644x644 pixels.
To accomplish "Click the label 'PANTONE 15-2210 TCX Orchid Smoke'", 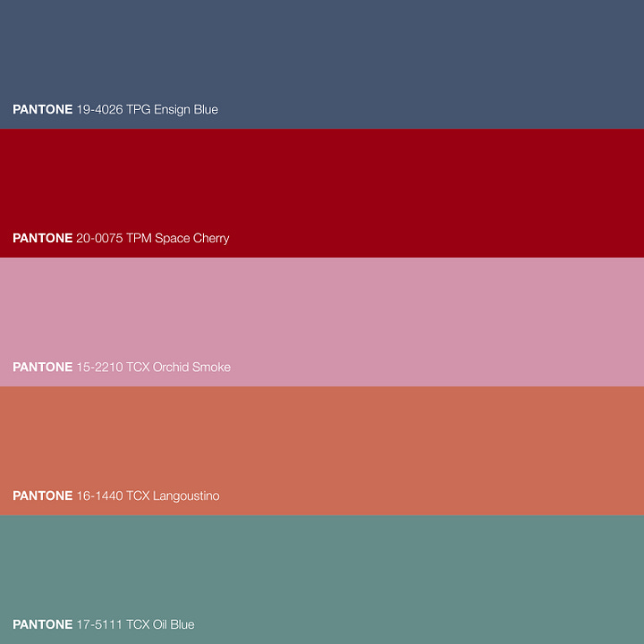I will pos(122,368).
